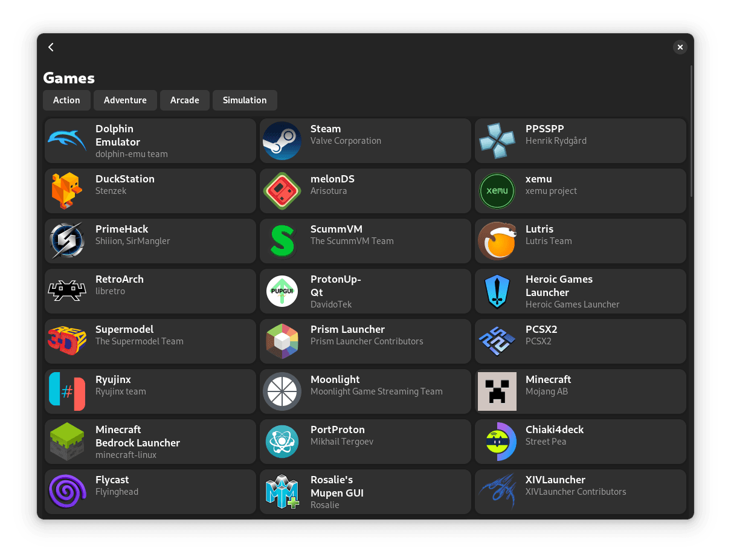
Task: Click the green xemu logo icon
Action: pyautogui.click(x=497, y=191)
